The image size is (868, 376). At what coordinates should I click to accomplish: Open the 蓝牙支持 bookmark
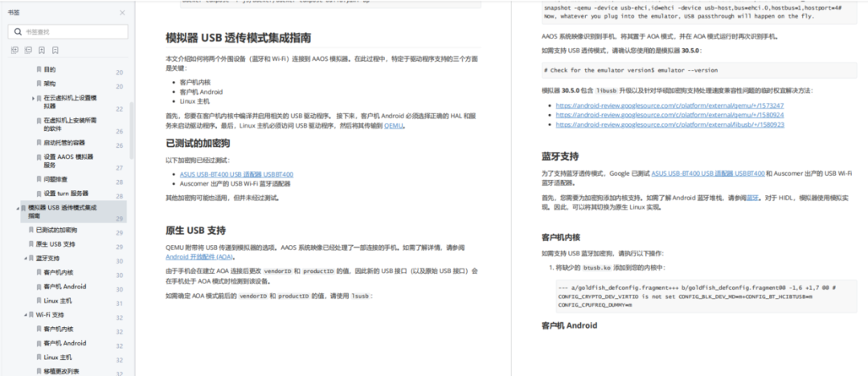click(x=47, y=259)
